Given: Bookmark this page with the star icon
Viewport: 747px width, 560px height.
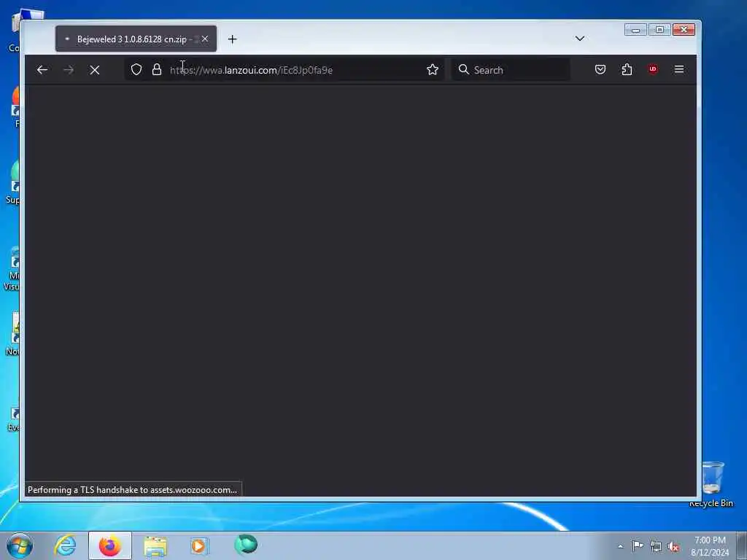Looking at the screenshot, I should [432, 69].
